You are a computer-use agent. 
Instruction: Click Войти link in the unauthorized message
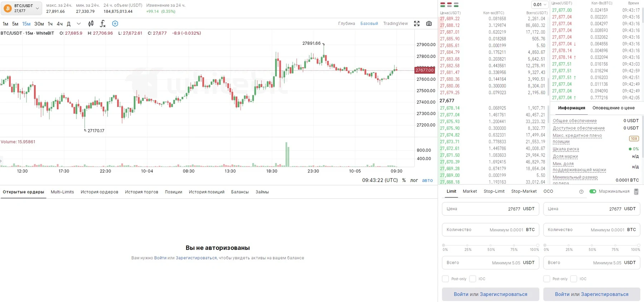(x=160, y=258)
